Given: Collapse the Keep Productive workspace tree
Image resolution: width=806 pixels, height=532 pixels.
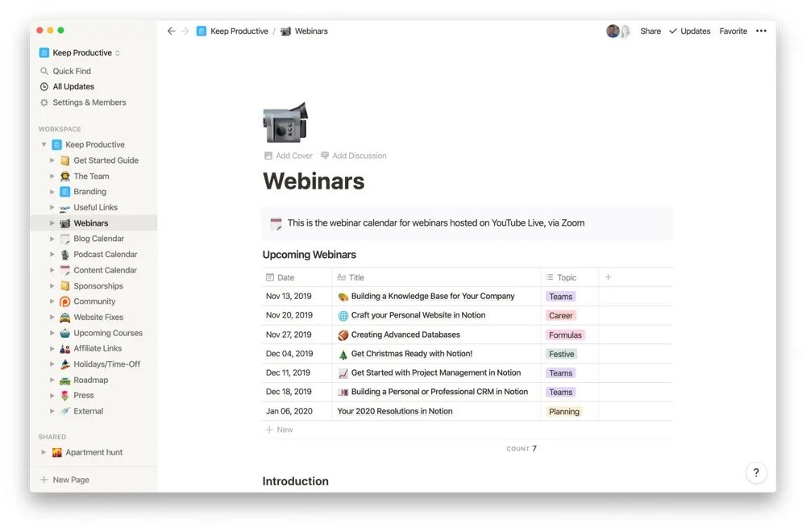Looking at the screenshot, I should point(44,144).
